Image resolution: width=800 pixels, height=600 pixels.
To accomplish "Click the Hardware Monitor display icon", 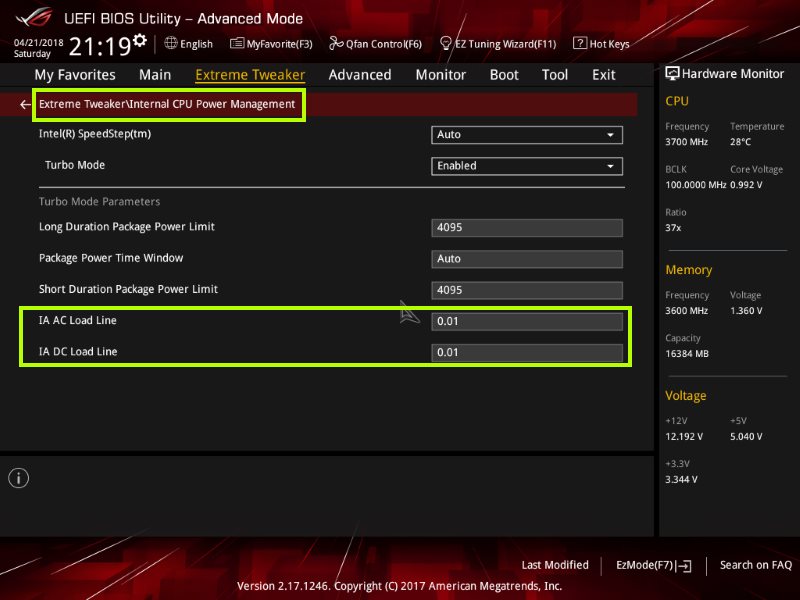I will click(x=672, y=73).
